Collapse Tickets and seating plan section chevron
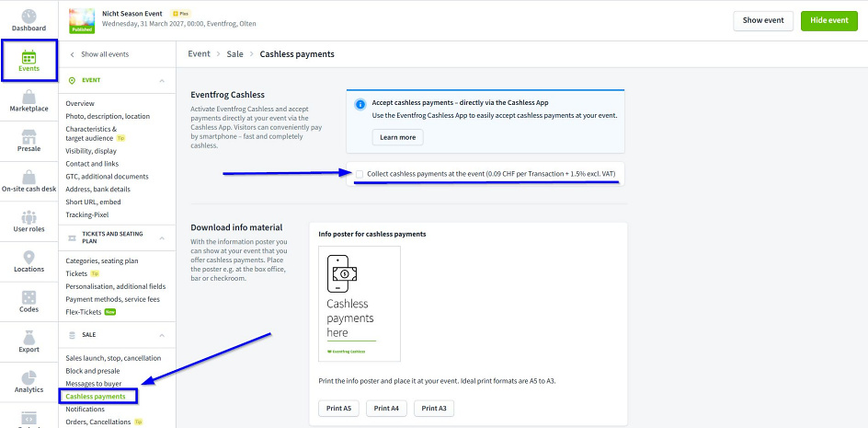Viewport: 868px width, 428px height. click(x=162, y=237)
